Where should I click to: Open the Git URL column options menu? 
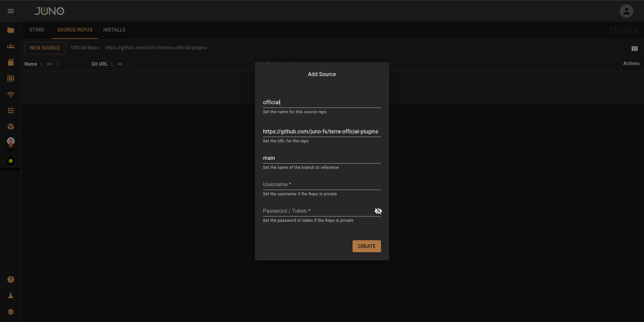click(128, 64)
